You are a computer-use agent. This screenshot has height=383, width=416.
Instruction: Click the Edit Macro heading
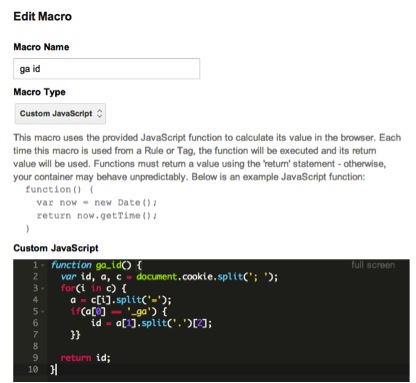(x=43, y=16)
